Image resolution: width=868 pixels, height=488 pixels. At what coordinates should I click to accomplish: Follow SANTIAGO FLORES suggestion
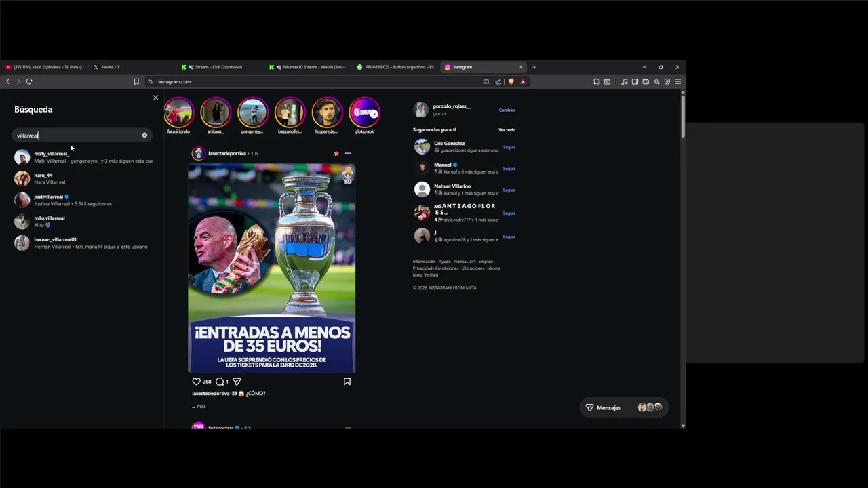point(509,213)
